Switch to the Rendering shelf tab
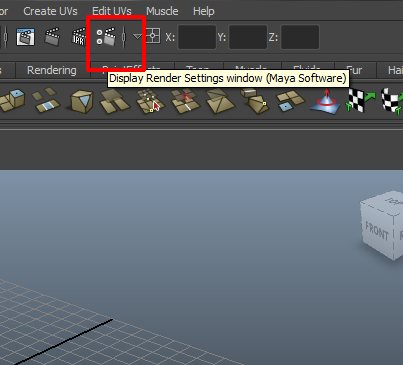 (x=52, y=70)
